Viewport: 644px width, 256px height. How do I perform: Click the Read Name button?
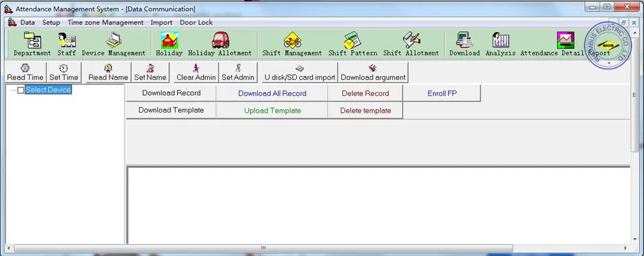pos(108,73)
